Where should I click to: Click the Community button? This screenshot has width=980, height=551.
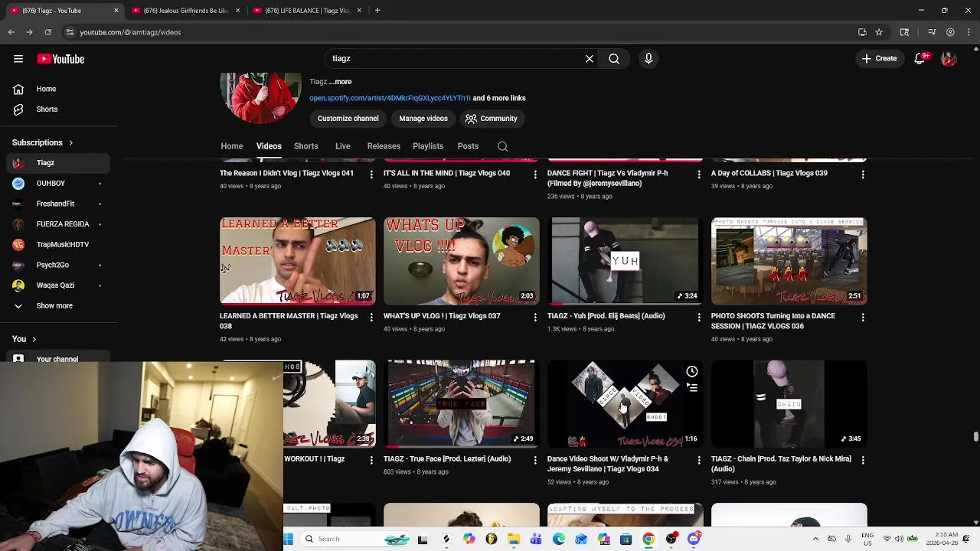click(x=491, y=119)
